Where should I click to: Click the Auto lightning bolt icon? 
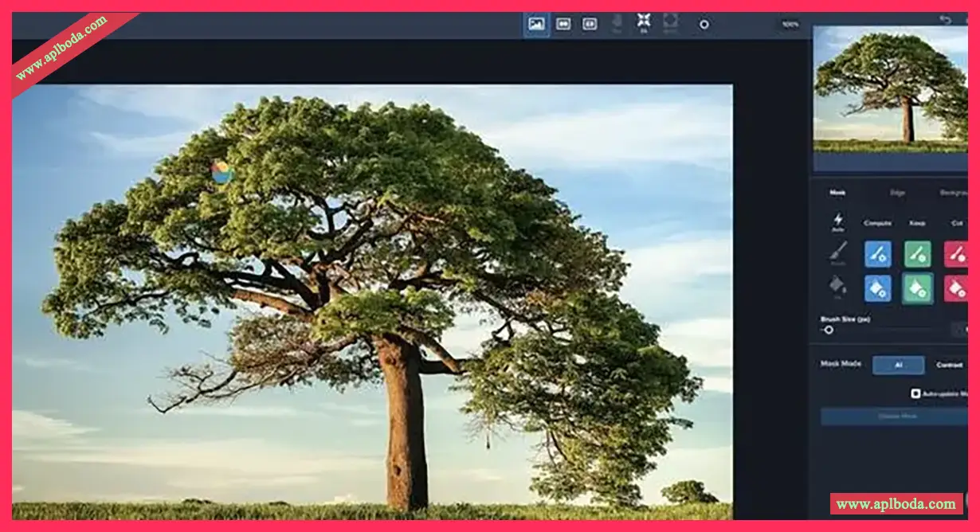click(x=837, y=220)
